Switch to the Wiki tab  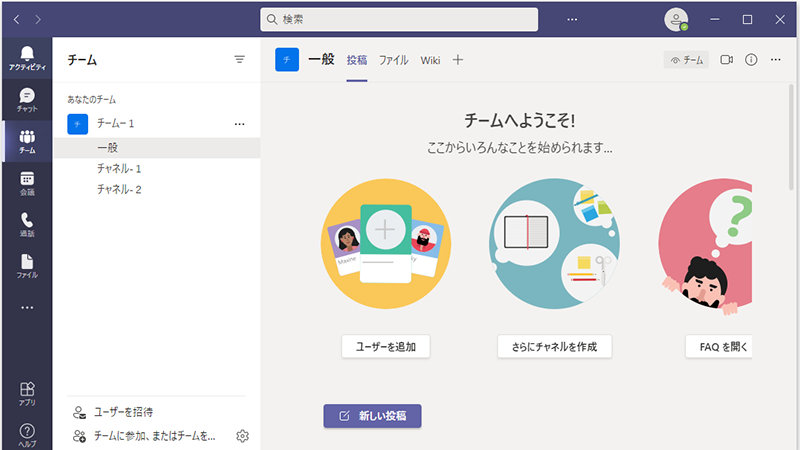tap(430, 60)
